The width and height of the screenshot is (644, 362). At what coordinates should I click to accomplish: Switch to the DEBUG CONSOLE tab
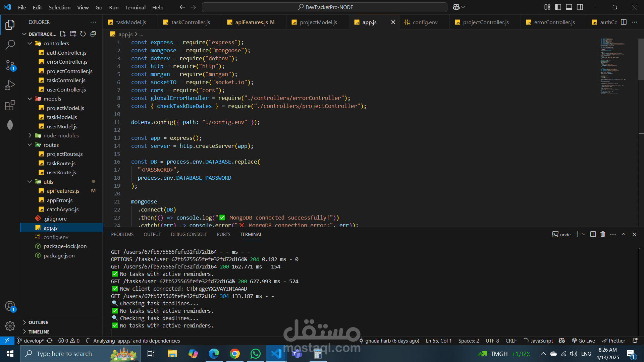[189, 234]
